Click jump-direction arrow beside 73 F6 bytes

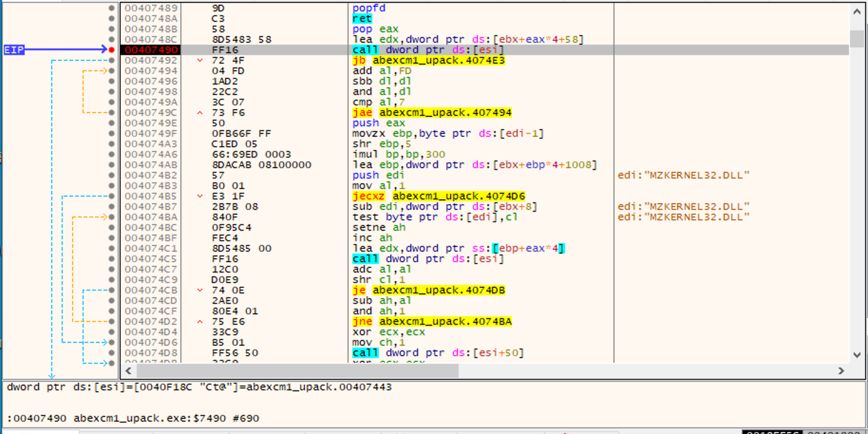coord(200,113)
